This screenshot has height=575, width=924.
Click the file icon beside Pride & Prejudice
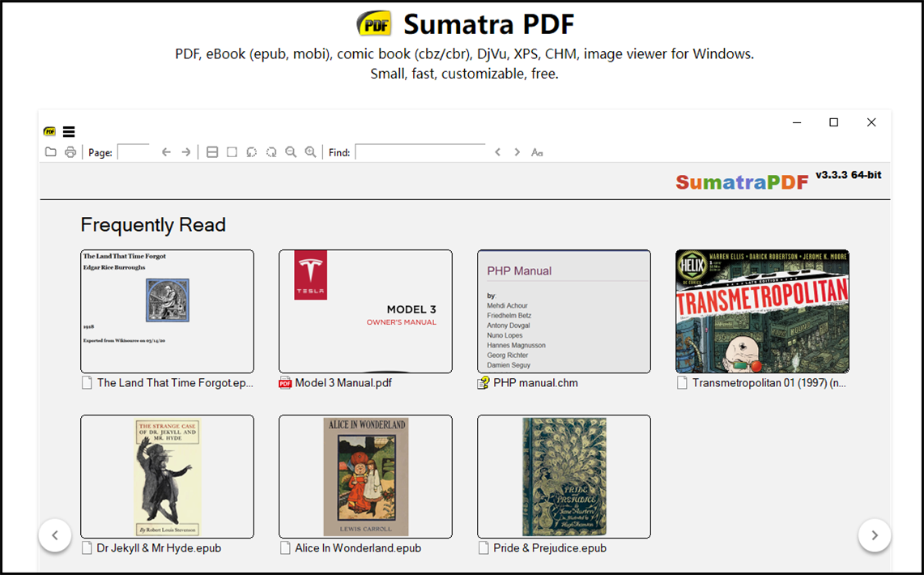coord(483,548)
